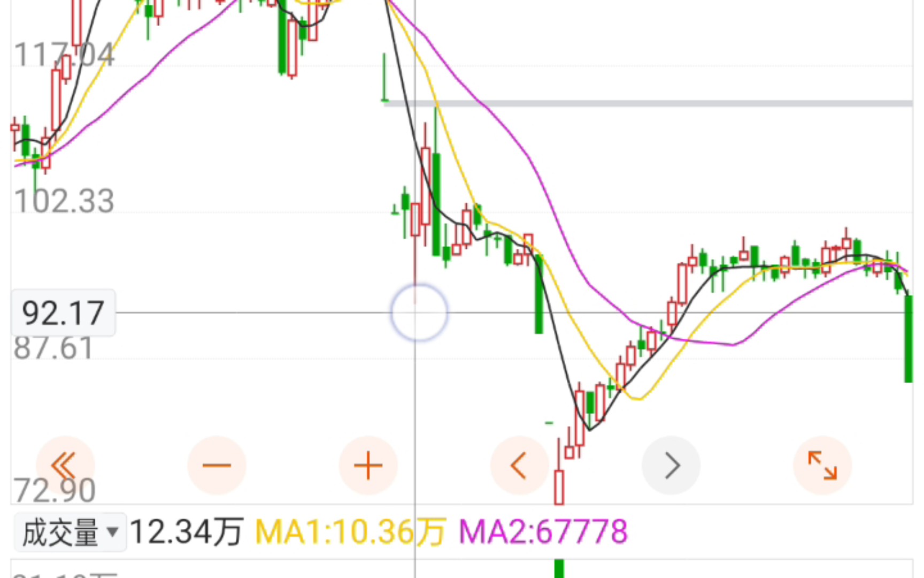Tap the 92.17 crosshair price label
Image resolution: width=924 pixels, height=578 pixels.
point(63,313)
